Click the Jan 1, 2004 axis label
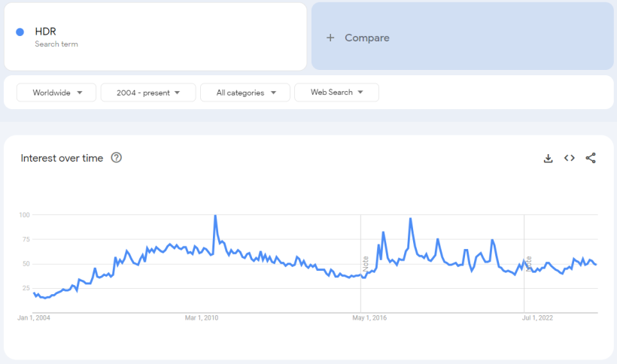The width and height of the screenshot is (617, 364). coord(35,318)
